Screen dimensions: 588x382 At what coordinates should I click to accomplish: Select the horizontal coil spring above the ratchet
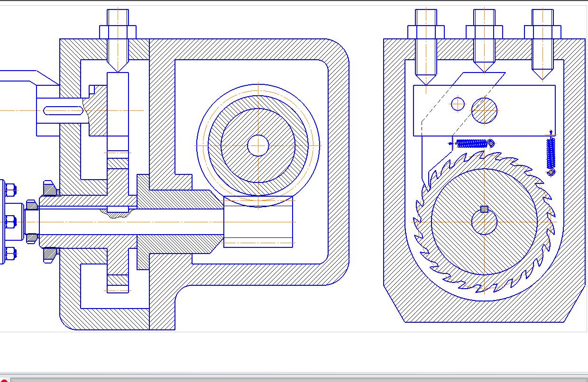[472, 143]
